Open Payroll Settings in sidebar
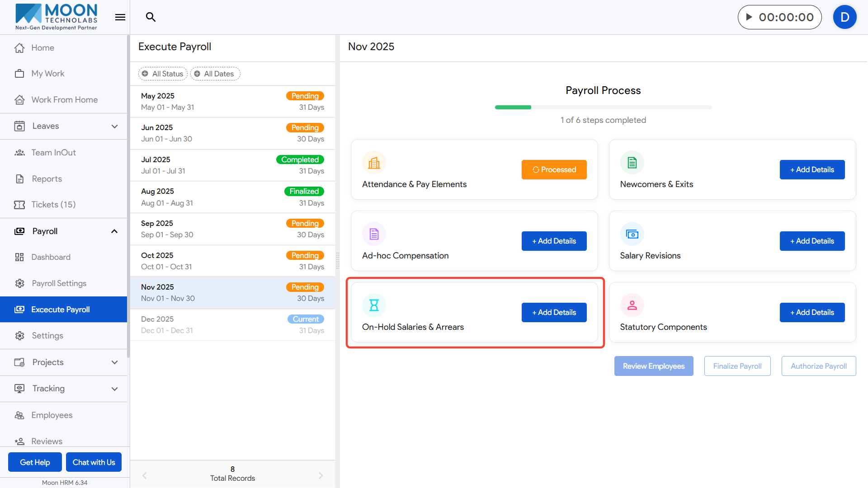The height and width of the screenshot is (488, 868). 59,283
